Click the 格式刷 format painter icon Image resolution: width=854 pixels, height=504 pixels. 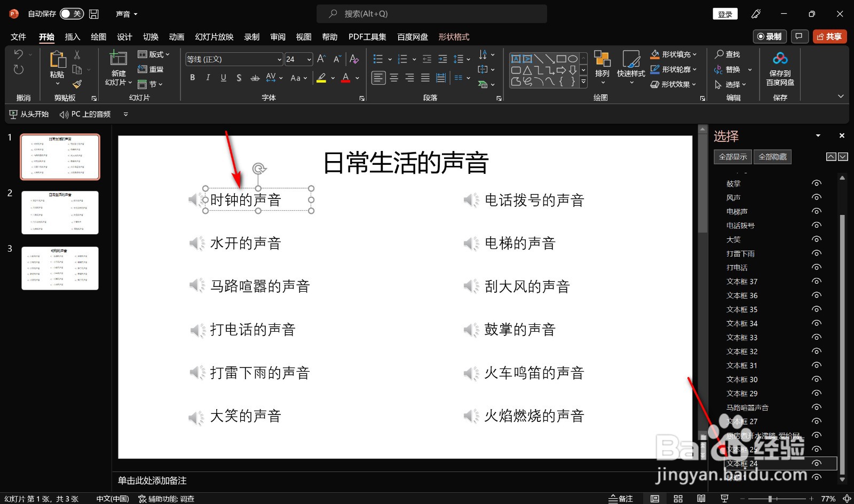77,84
